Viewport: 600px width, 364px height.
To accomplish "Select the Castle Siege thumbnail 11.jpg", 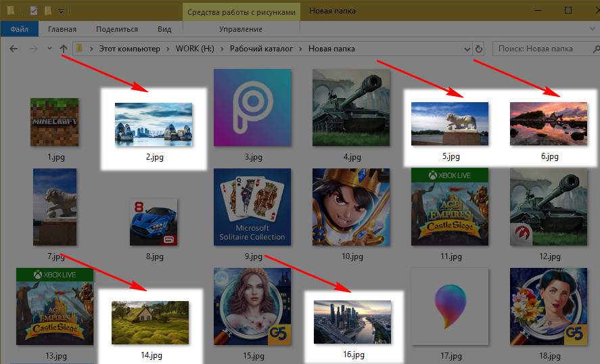I will tap(450, 206).
